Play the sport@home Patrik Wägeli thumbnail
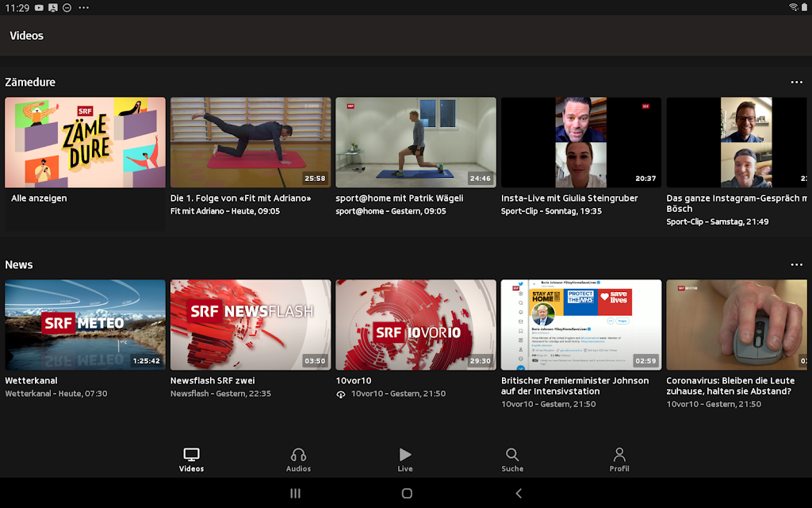Screen dimensions: 812x508 pos(416,143)
